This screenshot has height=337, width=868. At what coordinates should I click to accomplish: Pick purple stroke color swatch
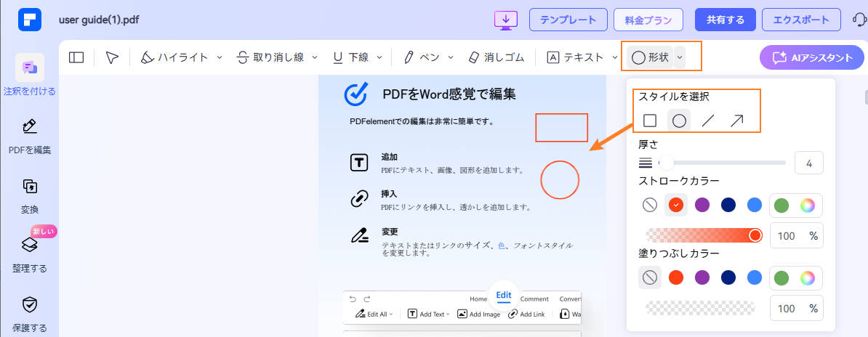click(x=702, y=205)
